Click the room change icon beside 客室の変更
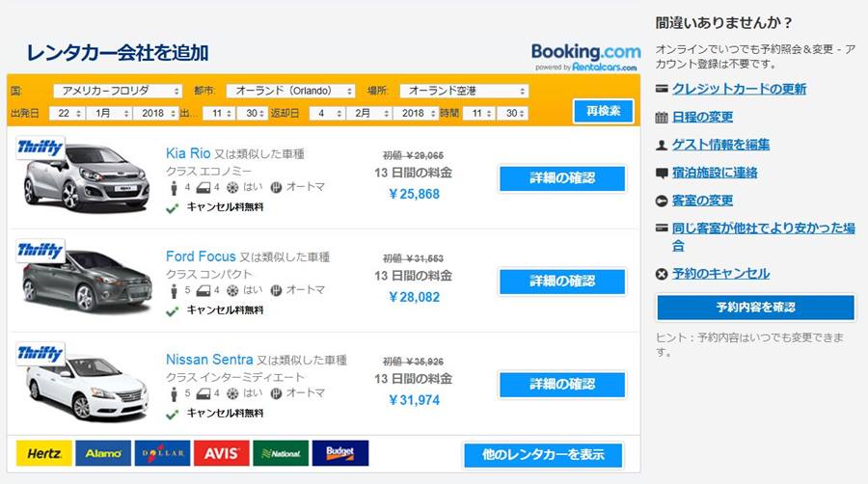Viewport: 868px width, 484px height. [662, 201]
